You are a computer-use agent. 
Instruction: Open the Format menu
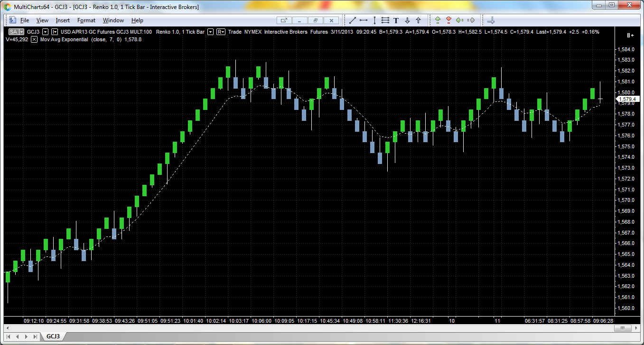[x=86, y=20]
